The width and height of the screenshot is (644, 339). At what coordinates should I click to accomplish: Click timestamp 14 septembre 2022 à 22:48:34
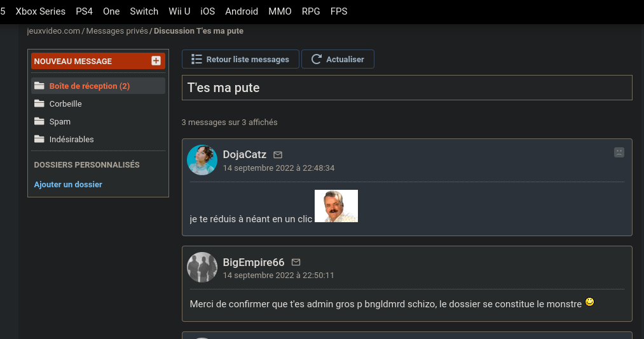tap(278, 168)
